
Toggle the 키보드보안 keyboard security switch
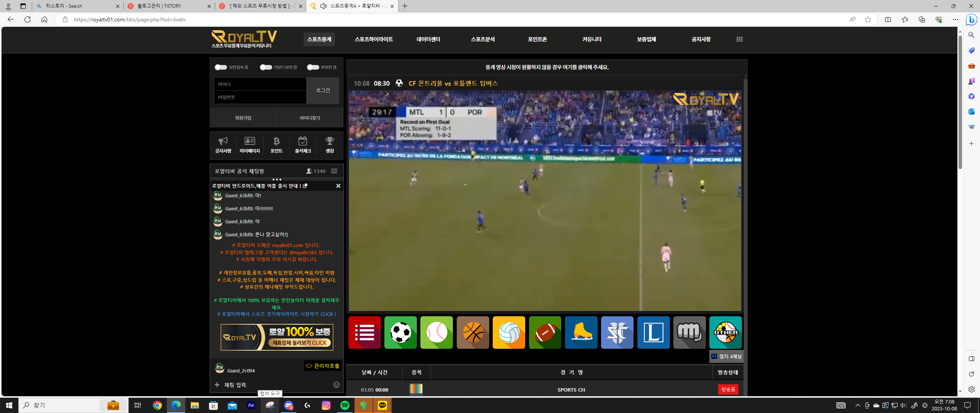[x=266, y=67]
